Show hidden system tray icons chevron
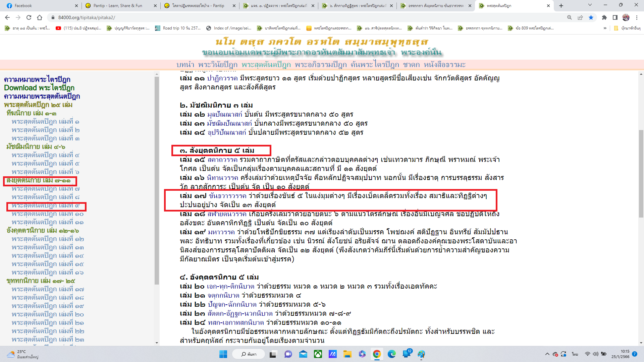 547,354
